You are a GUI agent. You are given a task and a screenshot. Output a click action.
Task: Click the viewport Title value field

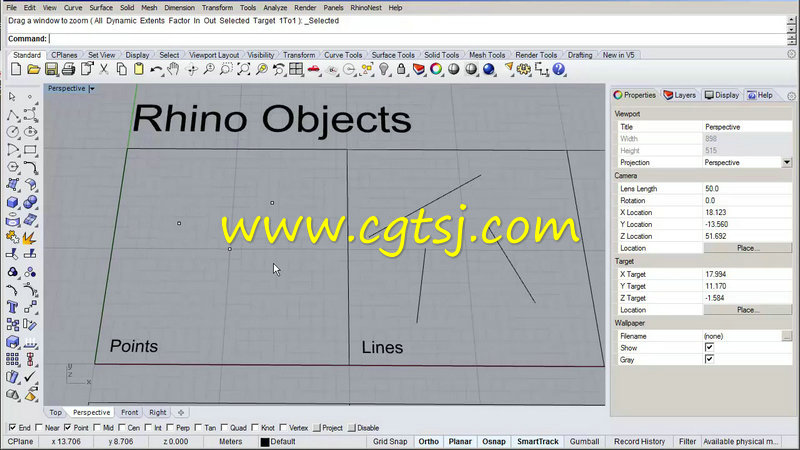(747, 127)
